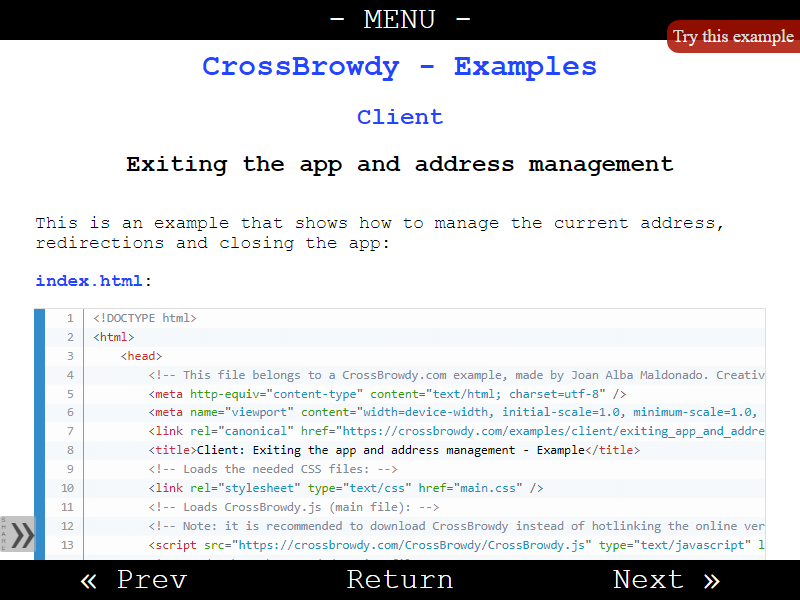800x600 pixels.
Task: Click the 'Loads the needed CSS files' comment
Action: [x=273, y=469]
